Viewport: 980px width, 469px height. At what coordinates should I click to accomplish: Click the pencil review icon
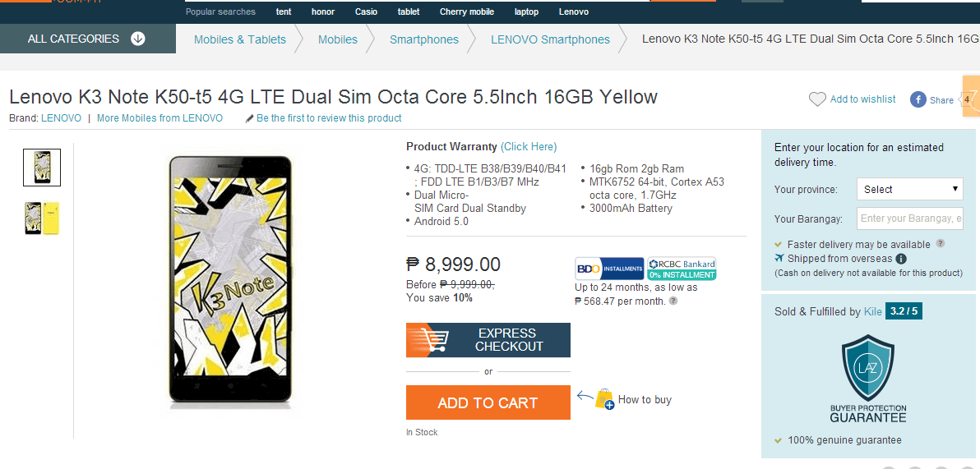[250, 118]
